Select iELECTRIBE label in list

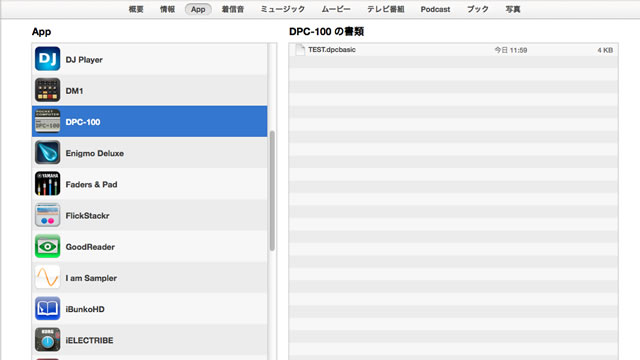[89, 340]
